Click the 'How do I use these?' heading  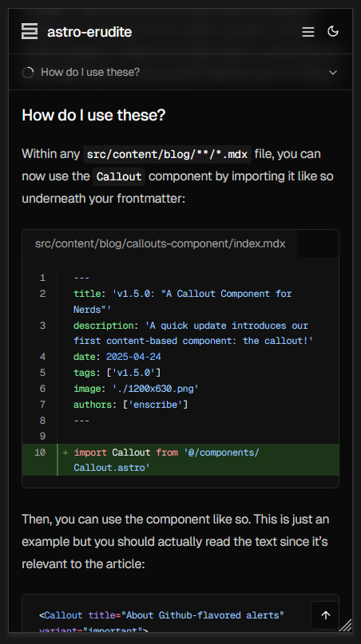93,115
